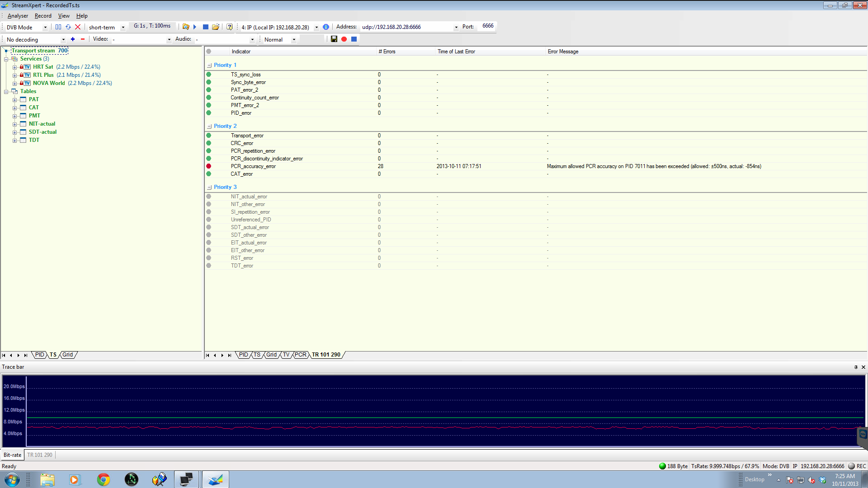Click the play analysis button
The width and height of the screenshot is (868, 488).
pyautogui.click(x=195, y=27)
